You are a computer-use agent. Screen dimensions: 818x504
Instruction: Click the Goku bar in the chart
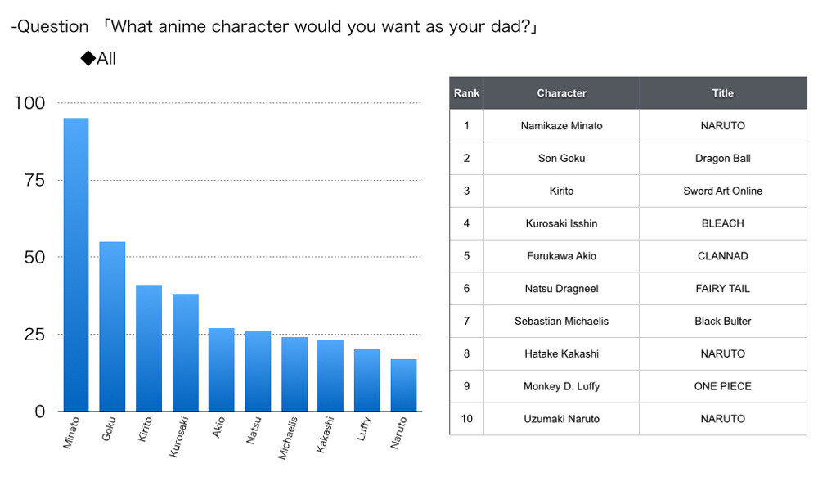(x=112, y=326)
